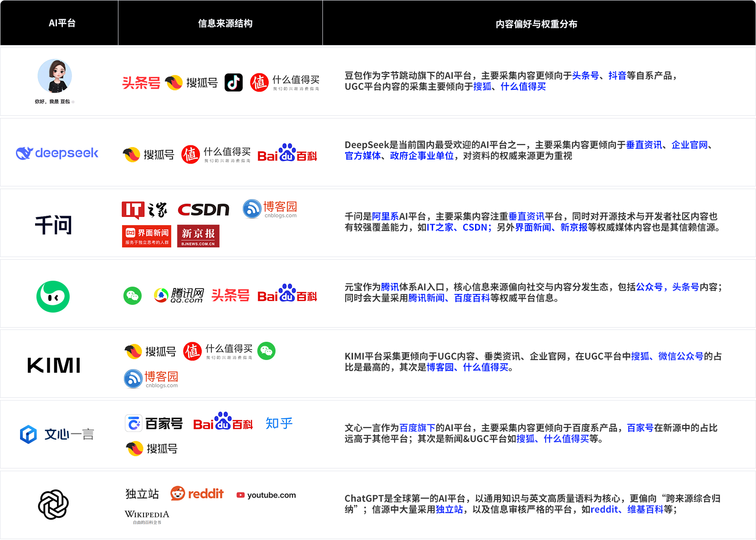Click the 知乎 logo
756x540 pixels.
tap(279, 423)
